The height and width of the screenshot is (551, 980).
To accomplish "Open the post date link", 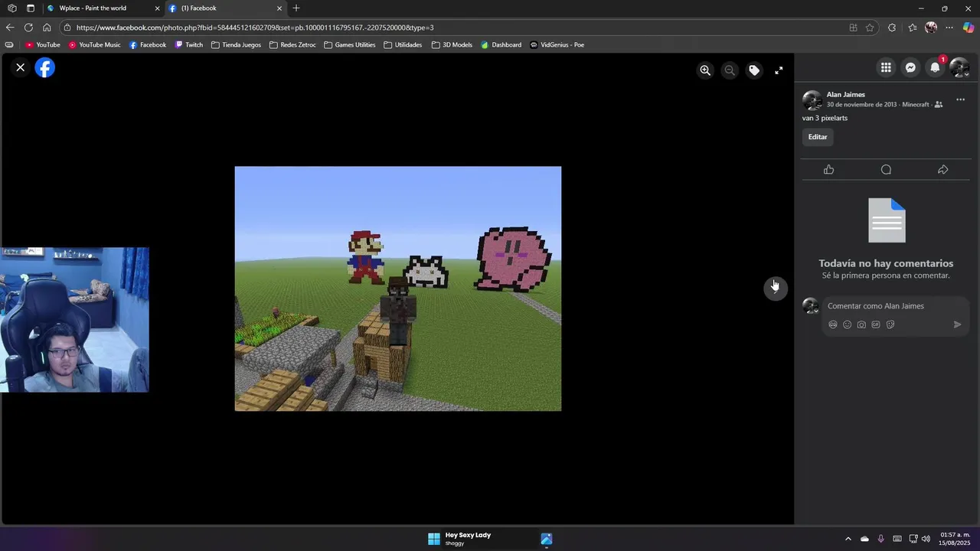I will point(861,105).
